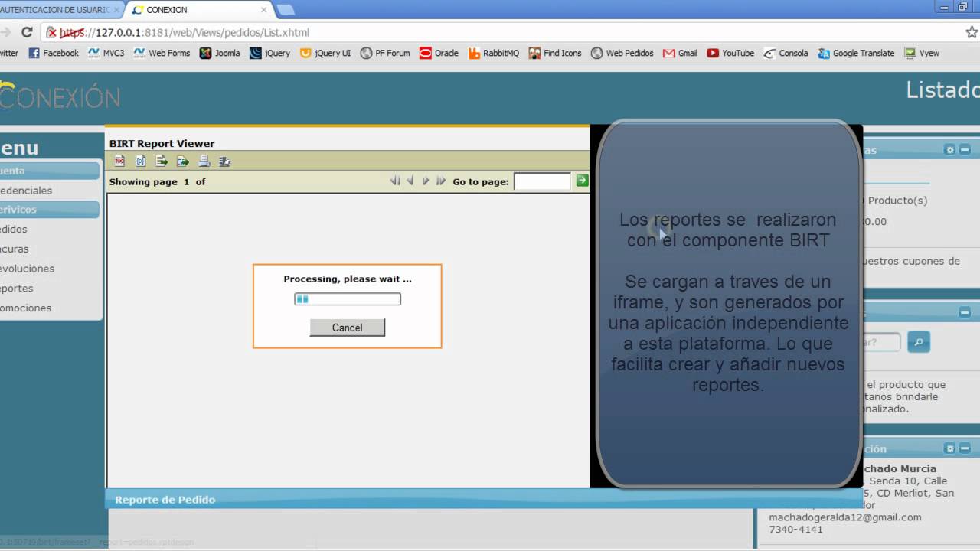Open the Reportes menu item
980x551 pixels.
(x=17, y=289)
